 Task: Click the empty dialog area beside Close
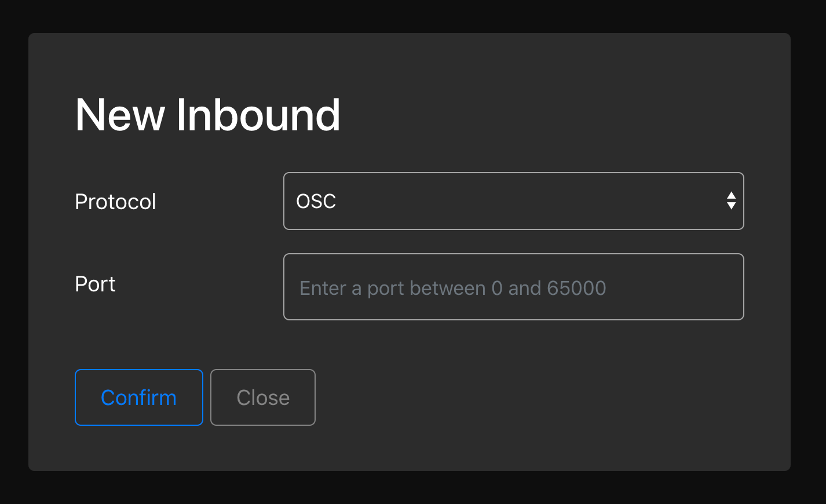click(521, 397)
